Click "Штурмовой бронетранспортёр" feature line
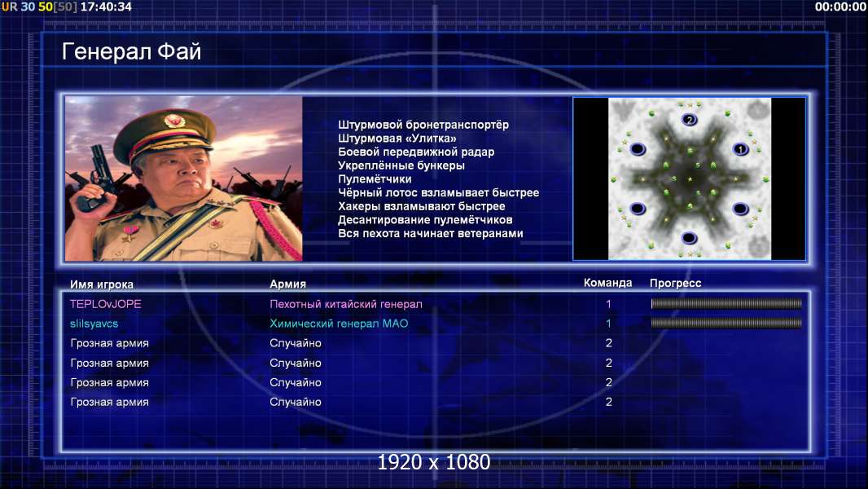The width and height of the screenshot is (868, 489). tap(423, 125)
